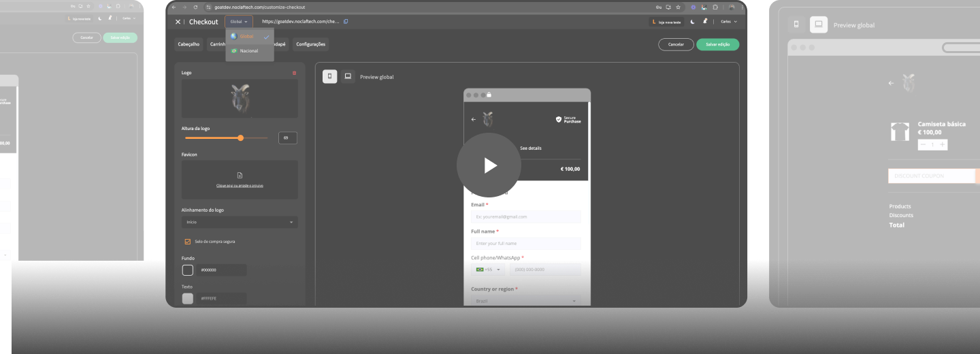Click See details in the preview
The height and width of the screenshot is (354, 980).
tap(531, 148)
